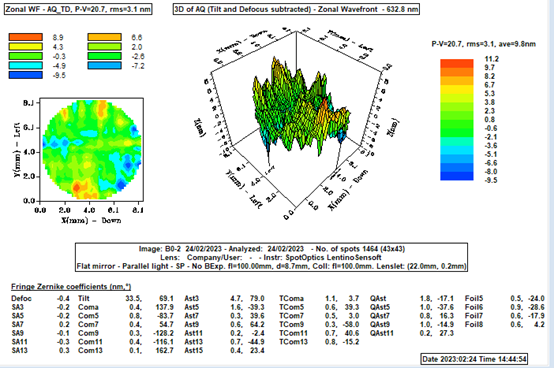Click the '3D of AQ' plot title
This screenshot has height=368, width=554.
tap(296, 9)
